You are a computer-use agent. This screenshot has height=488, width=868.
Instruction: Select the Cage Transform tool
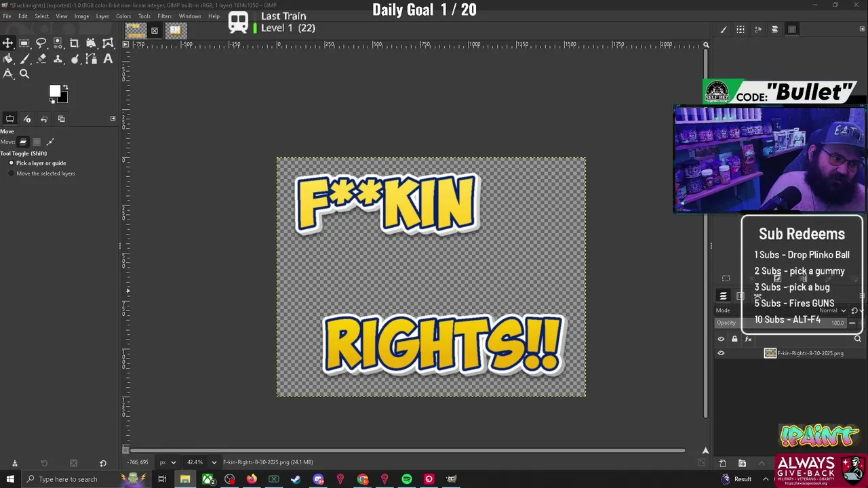pyautogui.click(x=108, y=43)
